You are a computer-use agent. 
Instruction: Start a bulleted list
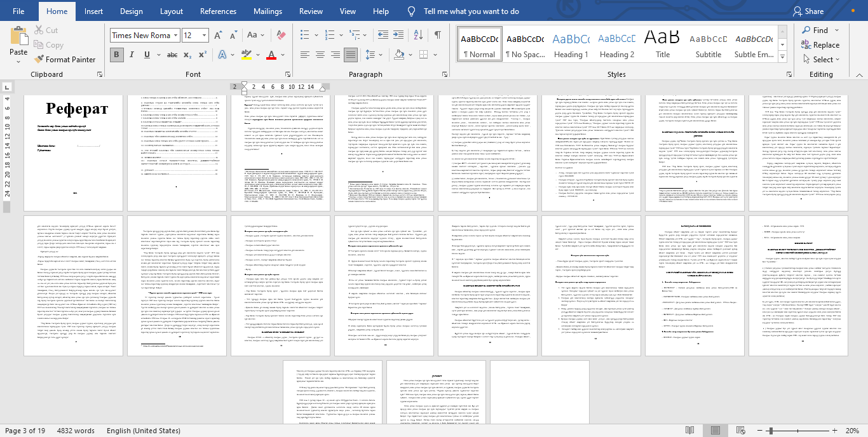(x=305, y=35)
